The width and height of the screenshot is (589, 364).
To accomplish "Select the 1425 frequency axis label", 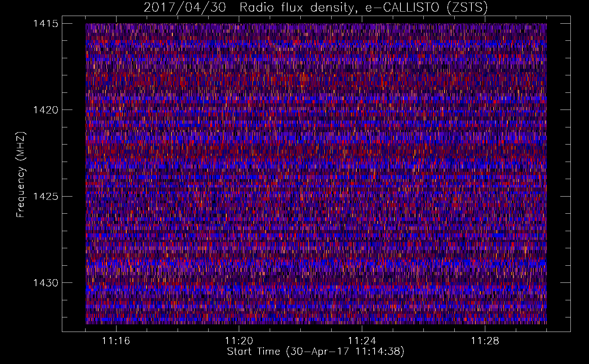I will [46, 197].
